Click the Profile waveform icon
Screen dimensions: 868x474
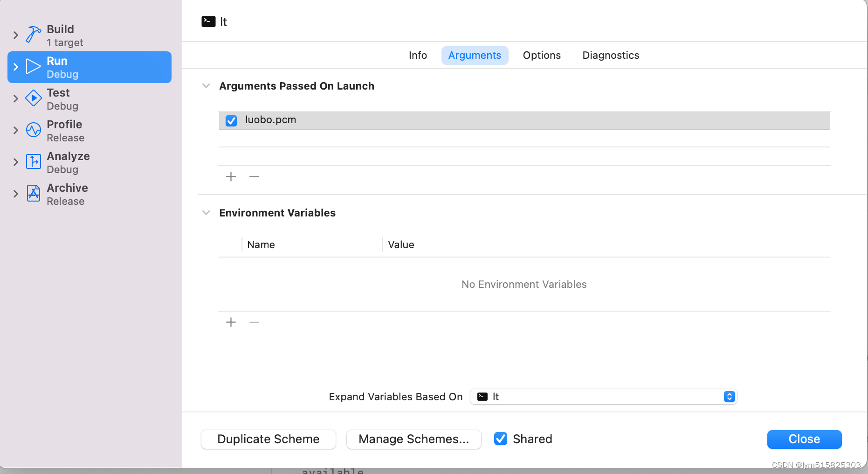(33, 130)
